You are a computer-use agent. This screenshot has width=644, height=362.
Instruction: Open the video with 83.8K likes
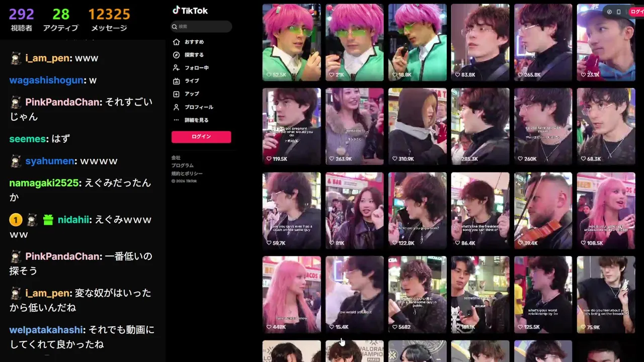(480, 42)
